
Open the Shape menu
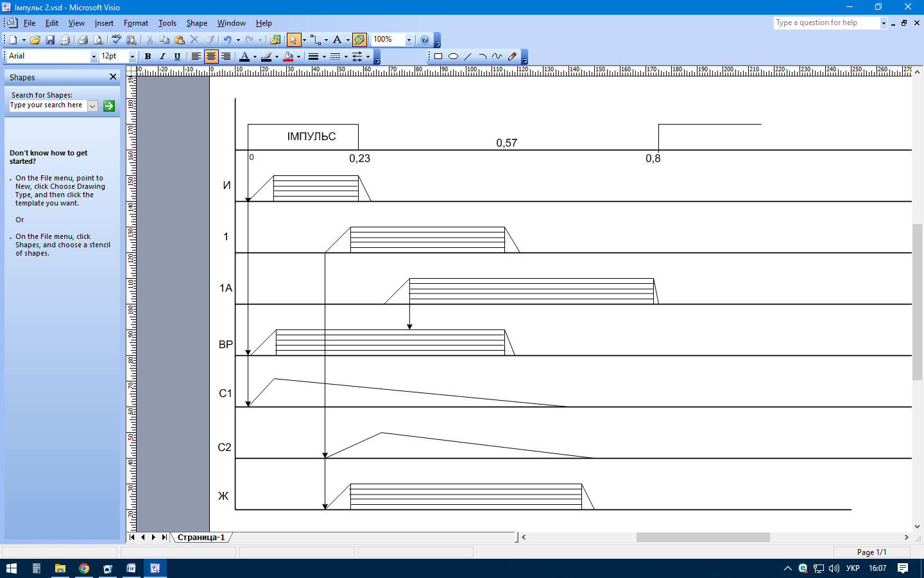(x=197, y=23)
